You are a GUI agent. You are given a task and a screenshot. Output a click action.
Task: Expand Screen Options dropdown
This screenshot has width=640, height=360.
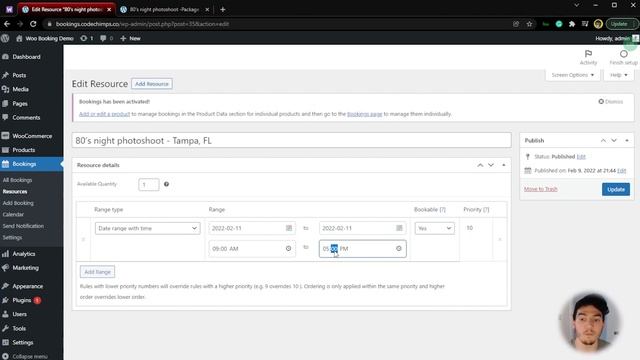coord(572,75)
